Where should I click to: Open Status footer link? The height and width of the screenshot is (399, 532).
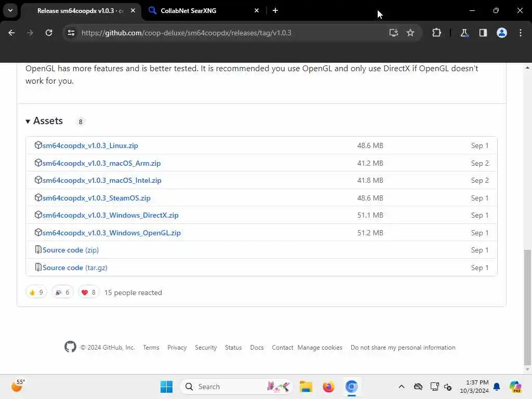coord(233,348)
